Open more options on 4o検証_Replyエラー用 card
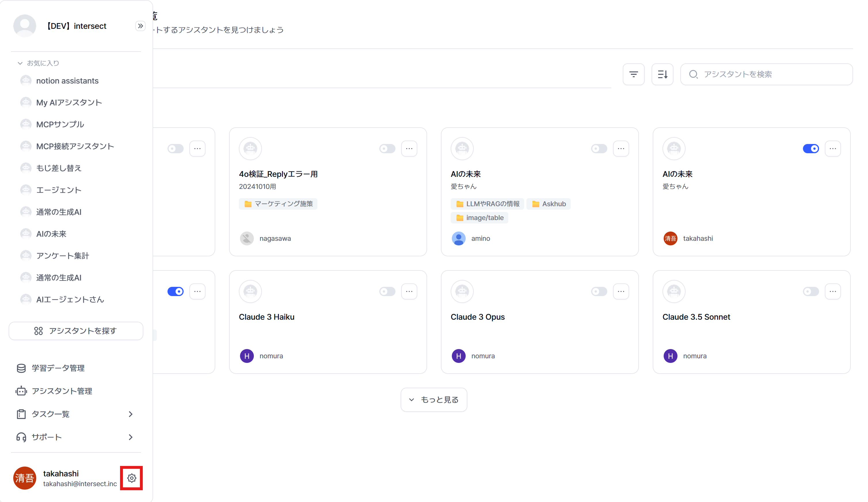The width and height of the screenshot is (868, 502). (409, 149)
